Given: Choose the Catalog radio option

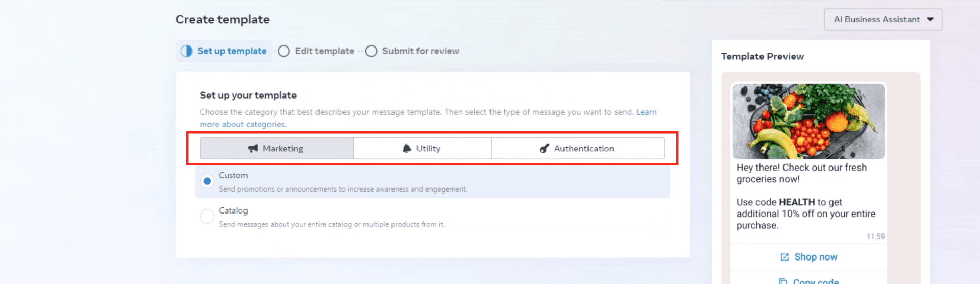Looking at the screenshot, I should [x=207, y=217].
